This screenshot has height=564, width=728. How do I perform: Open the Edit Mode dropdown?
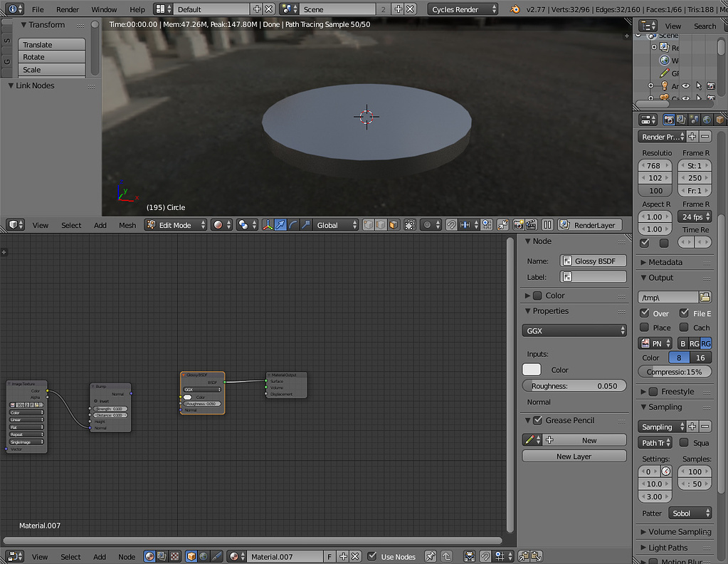click(176, 225)
